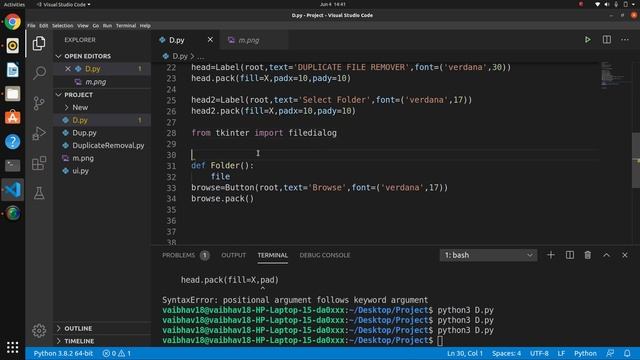Open the Run and Debug view icon

pos(39,133)
